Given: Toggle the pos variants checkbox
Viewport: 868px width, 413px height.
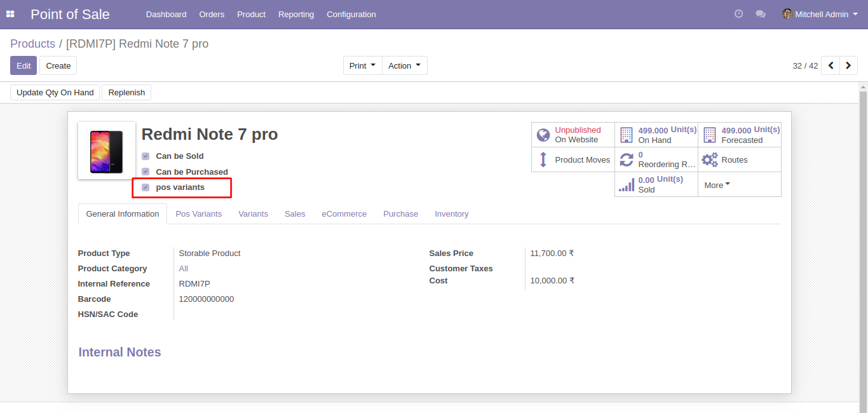Looking at the screenshot, I should point(146,187).
